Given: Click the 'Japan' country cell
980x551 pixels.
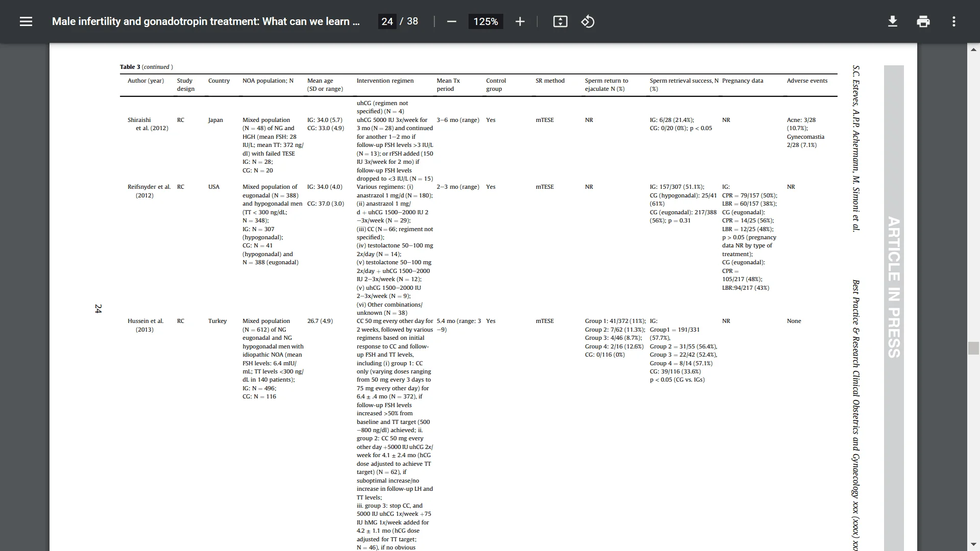Looking at the screenshot, I should (x=215, y=120).
